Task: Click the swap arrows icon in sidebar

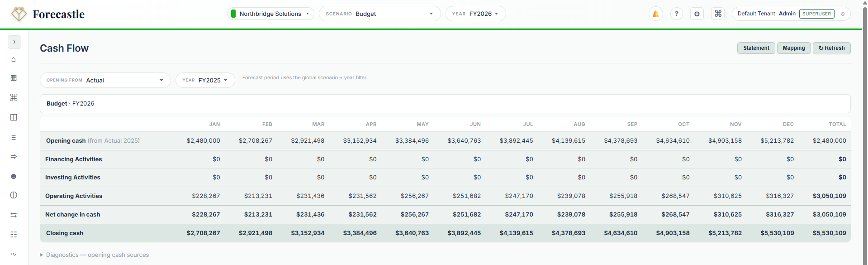Action: (x=14, y=215)
